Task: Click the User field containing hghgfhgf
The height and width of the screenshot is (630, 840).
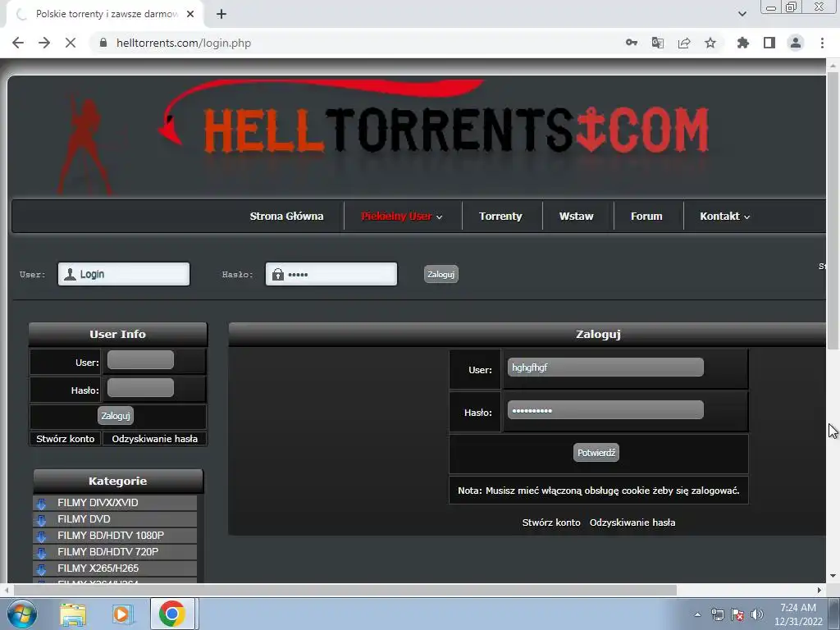Action: [605, 367]
